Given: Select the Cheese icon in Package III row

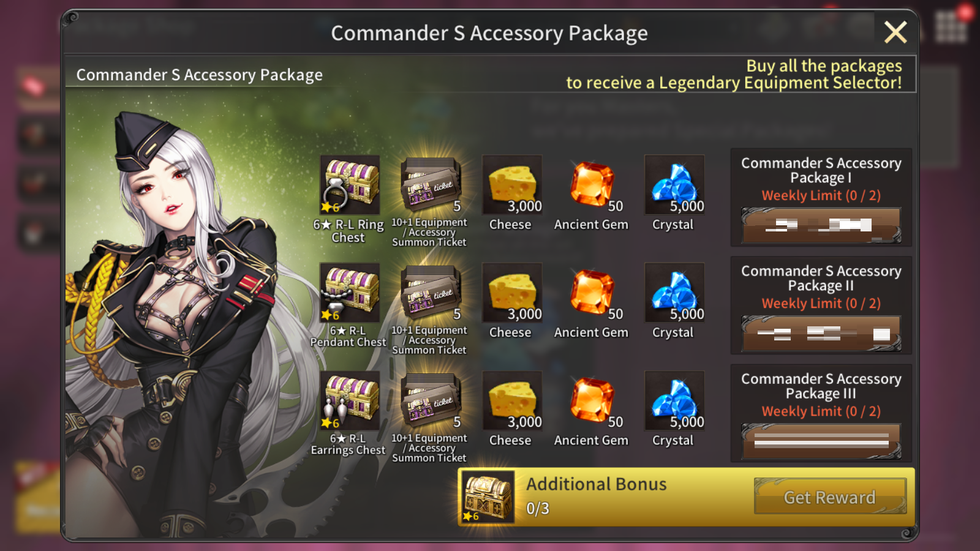Looking at the screenshot, I should [x=512, y=400].
